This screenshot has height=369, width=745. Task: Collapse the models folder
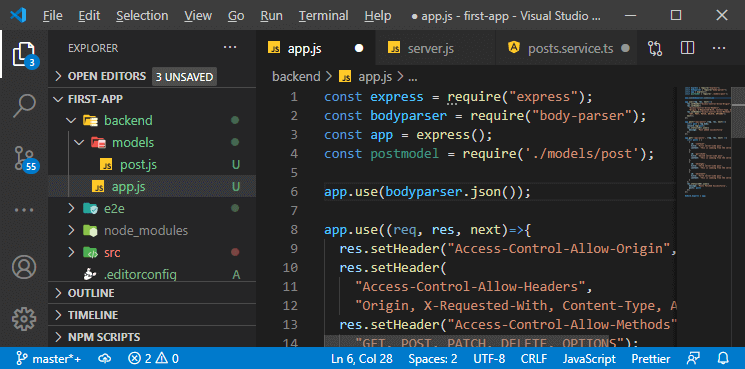tap(152, 142)
